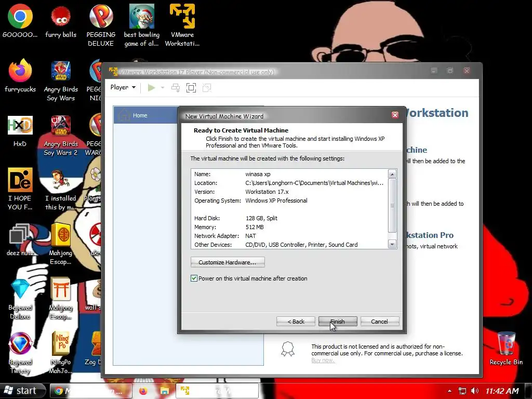Select the deez nutz desktop icon

20,240
